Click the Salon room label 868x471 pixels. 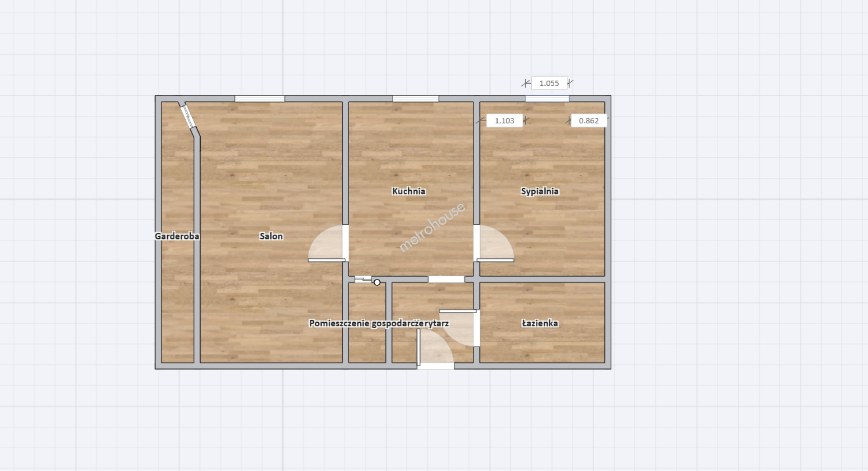(x=271, y=236)
